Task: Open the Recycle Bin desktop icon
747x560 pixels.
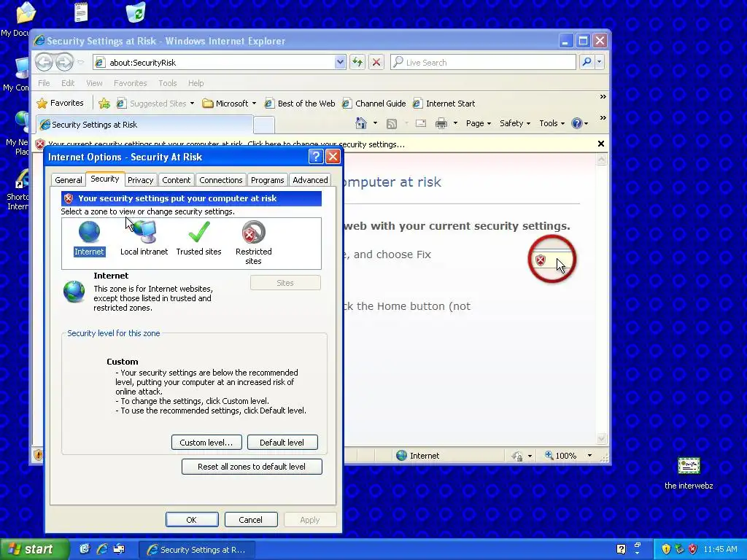Action: tap(136, 12)
